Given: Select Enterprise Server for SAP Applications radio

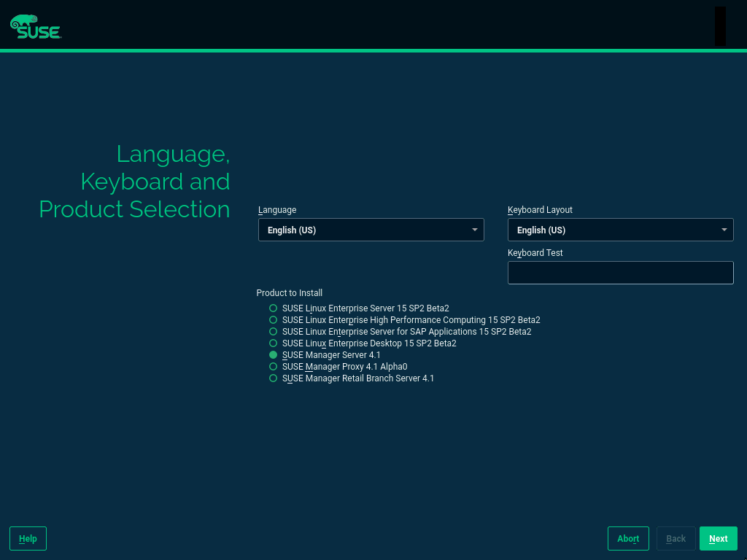Looking at the screenshot, I should (273, 332).
